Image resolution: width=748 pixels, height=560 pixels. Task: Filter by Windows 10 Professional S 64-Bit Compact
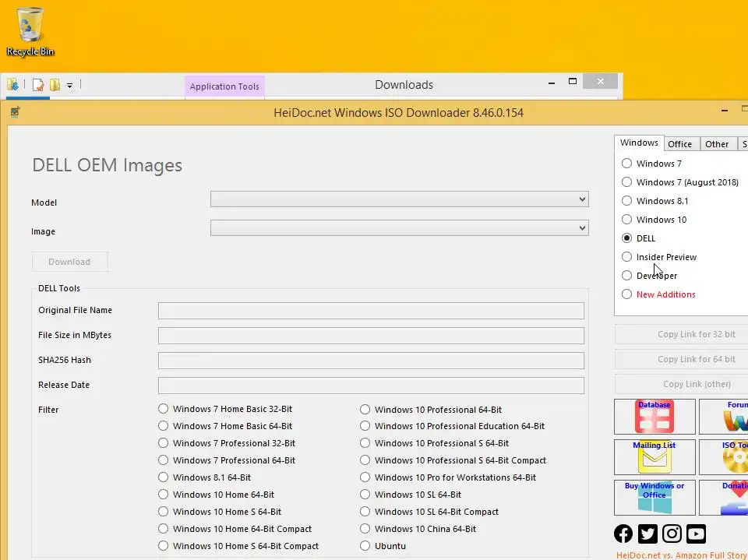tap(365, 460)
